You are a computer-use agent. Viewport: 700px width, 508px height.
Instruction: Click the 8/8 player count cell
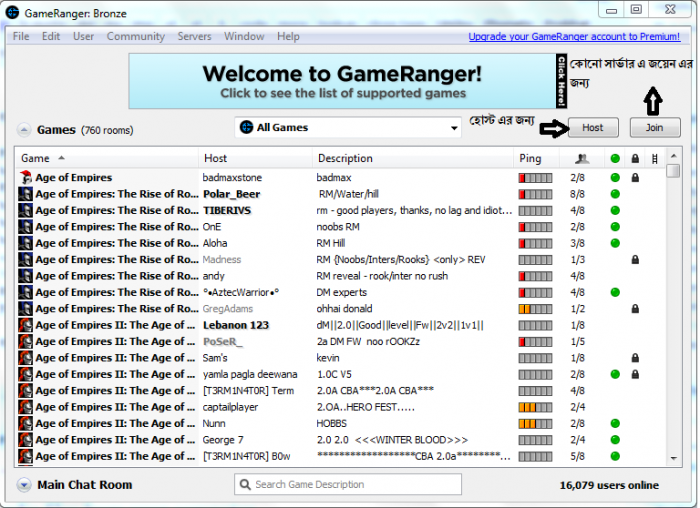(578, 194)
